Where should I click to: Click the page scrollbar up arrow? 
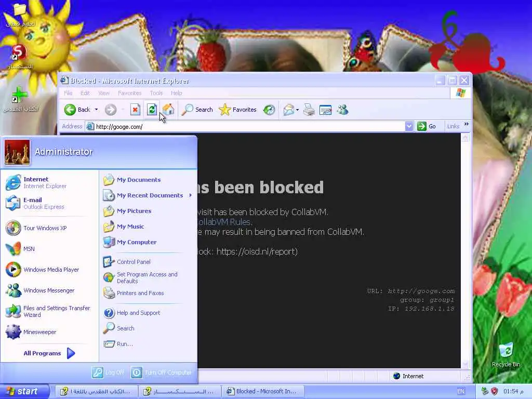click(465, 138)
